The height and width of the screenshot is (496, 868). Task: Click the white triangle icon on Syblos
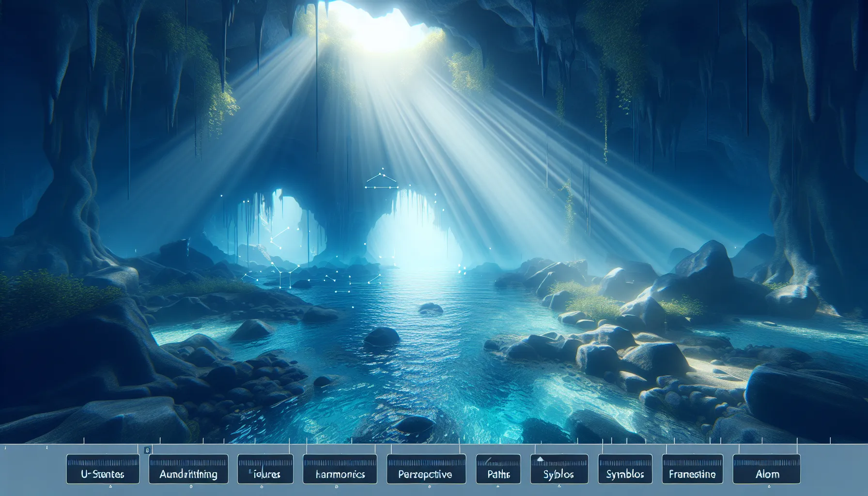[x=541, y=459]
